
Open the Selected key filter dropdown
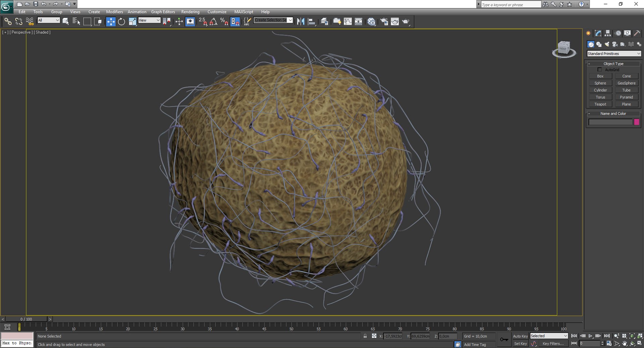point(549,336)
